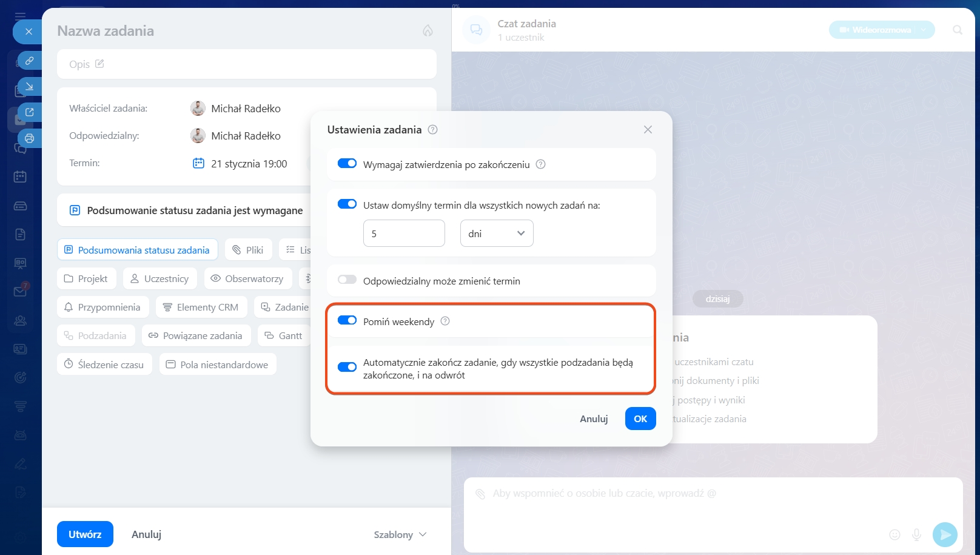The height and width of the screenshot is (555, 980).
Task: Click the help icon next to Ustawienia zadania
Action: point(432,130)
